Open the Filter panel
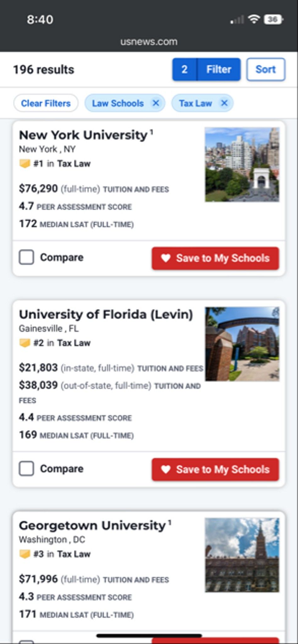298x644 pixels. click(x=219, y=69)
